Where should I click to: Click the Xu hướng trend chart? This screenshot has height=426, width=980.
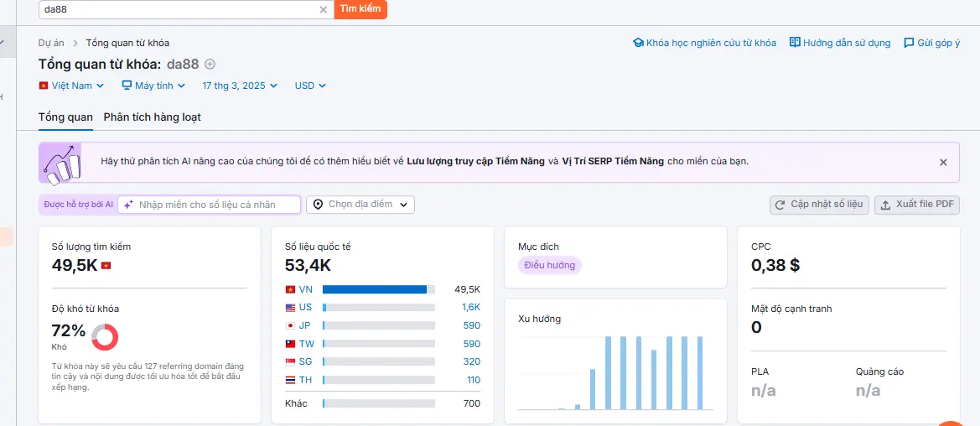(615, 373)
